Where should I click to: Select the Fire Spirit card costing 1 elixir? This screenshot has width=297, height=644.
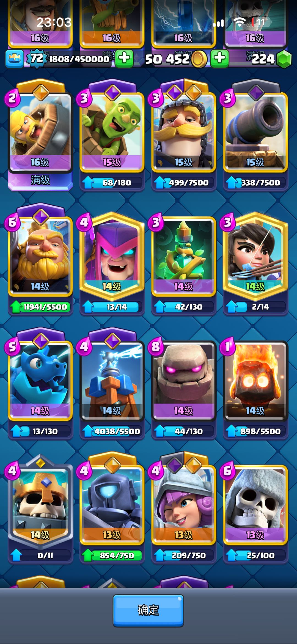255,382
